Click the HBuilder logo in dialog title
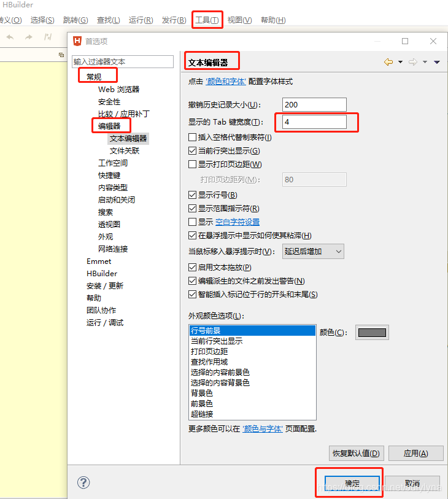This screenshot has width=448, height=499. pyautogui.click(x=77, y=41)
